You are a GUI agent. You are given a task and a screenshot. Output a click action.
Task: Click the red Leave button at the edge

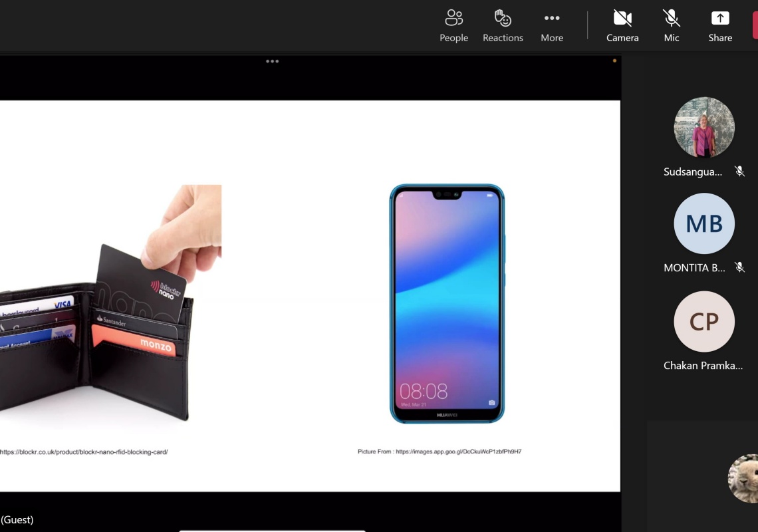tap(755, 26)
